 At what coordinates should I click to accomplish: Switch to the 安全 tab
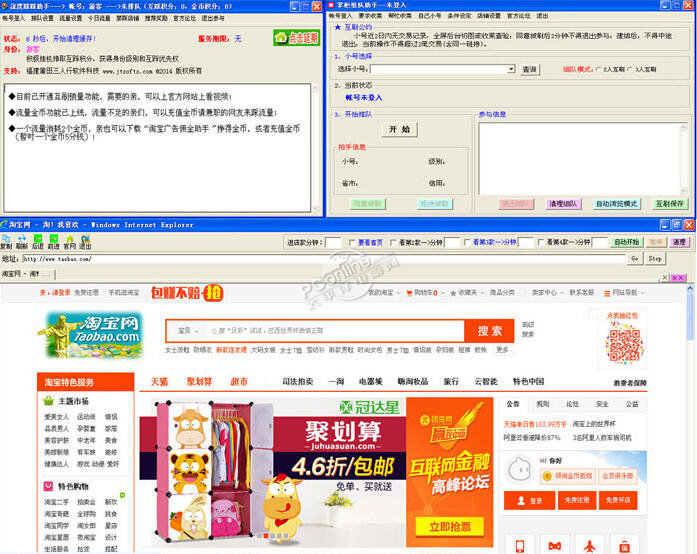(602, 404)
